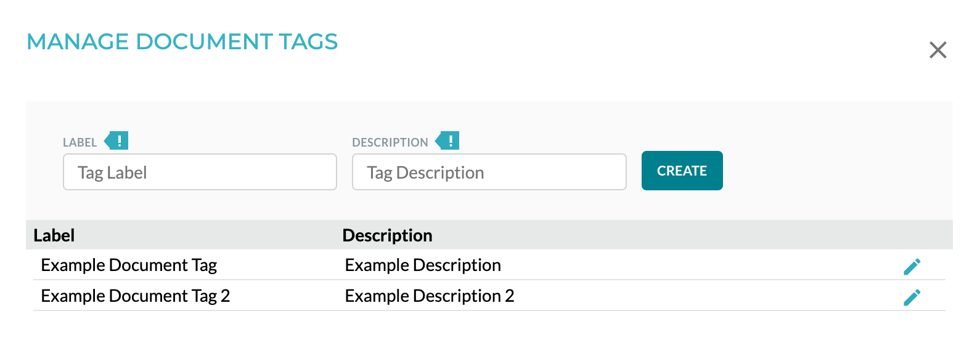Focus the Tag Label input field
980x356 pixels.
(x=200, y=172)
